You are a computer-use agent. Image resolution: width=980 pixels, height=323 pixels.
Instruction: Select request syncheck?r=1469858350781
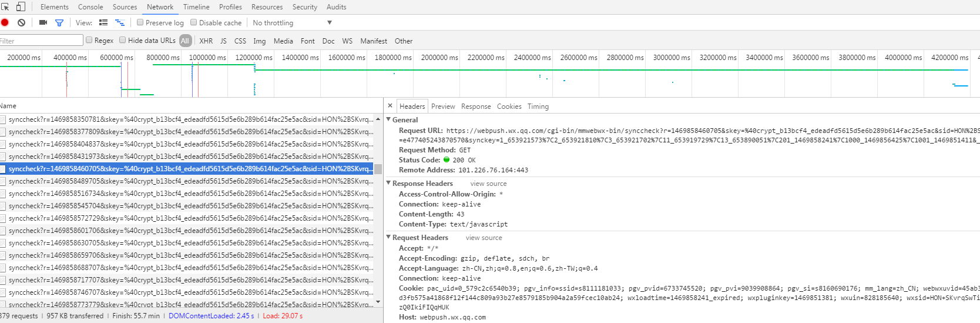(x=187, y=119)
